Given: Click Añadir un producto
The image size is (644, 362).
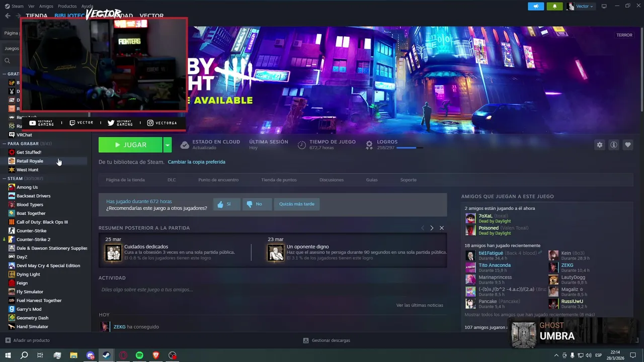Looking at the screenshot, I should pos(28,340).
